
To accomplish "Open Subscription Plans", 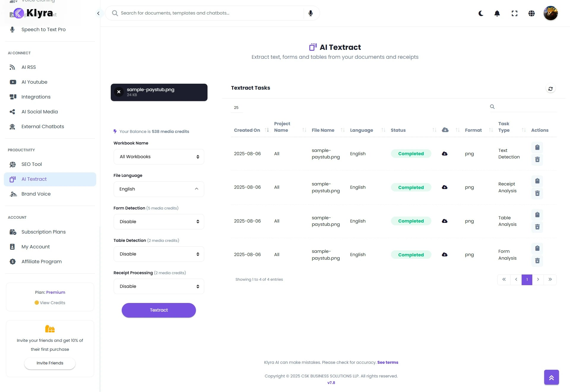I will point(43,232).
